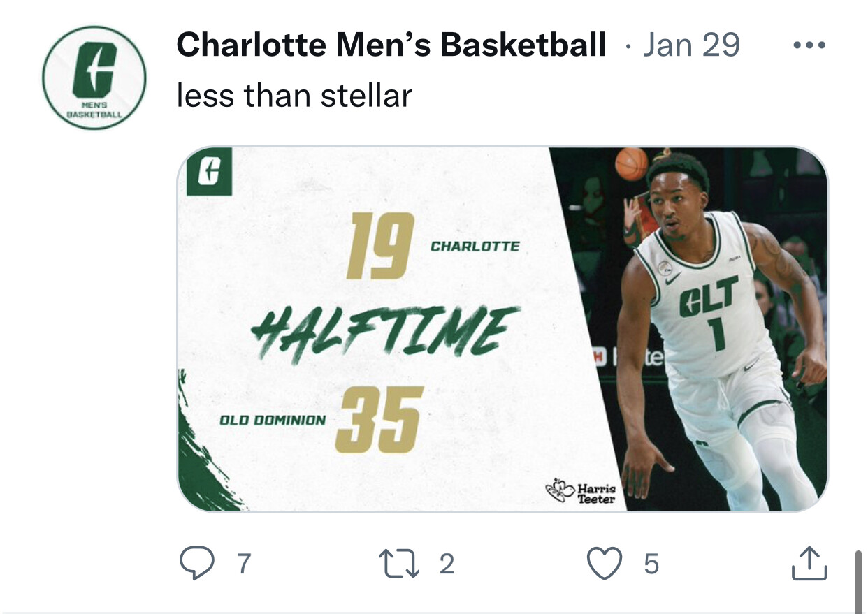Click the "less than stellar" tweet text

click(x=294, y=95)
